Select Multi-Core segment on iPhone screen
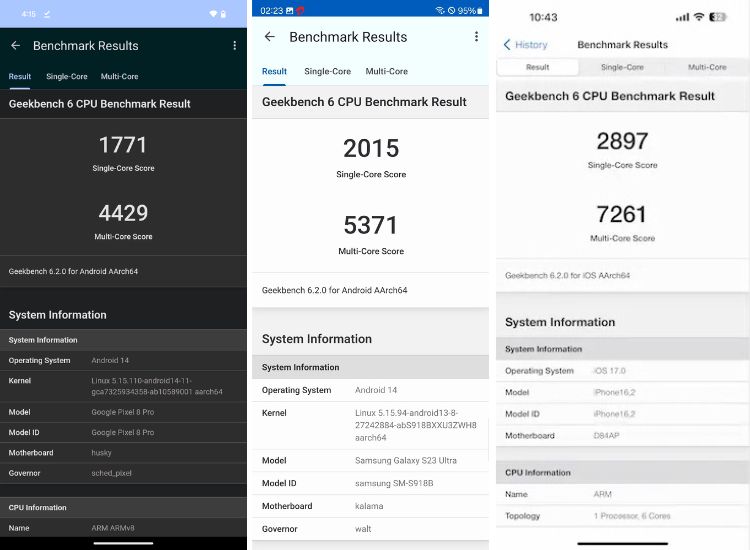 tap(707, 67)
